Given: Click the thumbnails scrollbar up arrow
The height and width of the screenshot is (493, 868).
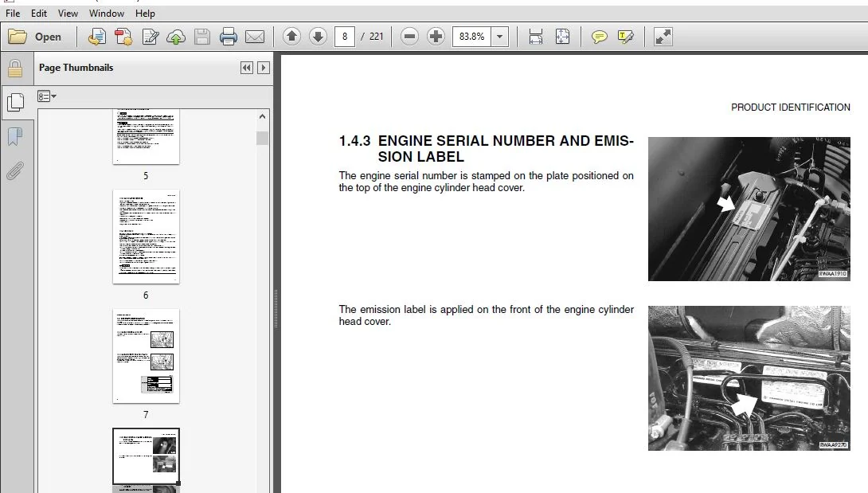Looking at the screenshot, I should pyautogui.click(x=263, y=116).
